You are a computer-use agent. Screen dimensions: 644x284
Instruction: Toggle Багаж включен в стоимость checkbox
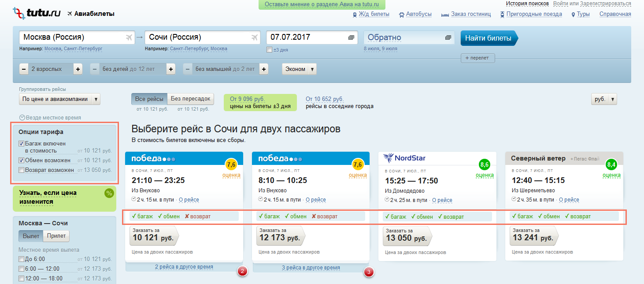(21, 144)
